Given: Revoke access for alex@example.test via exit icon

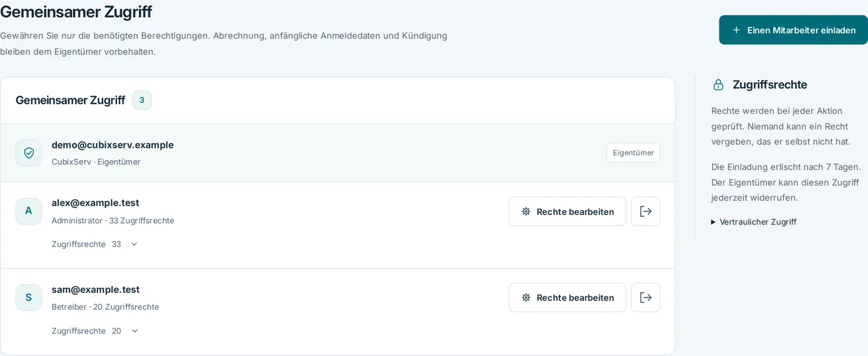Looking at the screenshot, I should point(646,212).
